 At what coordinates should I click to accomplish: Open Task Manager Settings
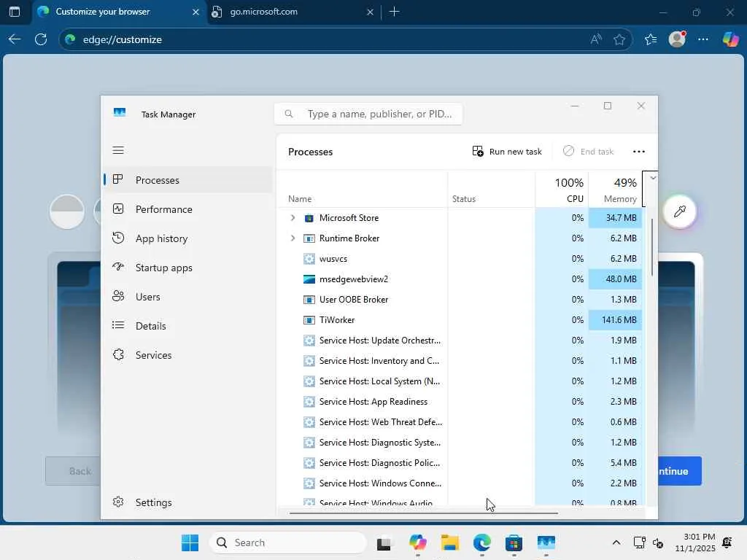[153, 502]
